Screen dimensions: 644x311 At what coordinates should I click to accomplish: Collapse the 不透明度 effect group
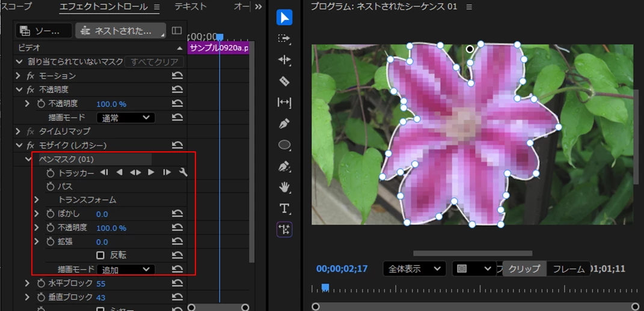pos(18,89)
